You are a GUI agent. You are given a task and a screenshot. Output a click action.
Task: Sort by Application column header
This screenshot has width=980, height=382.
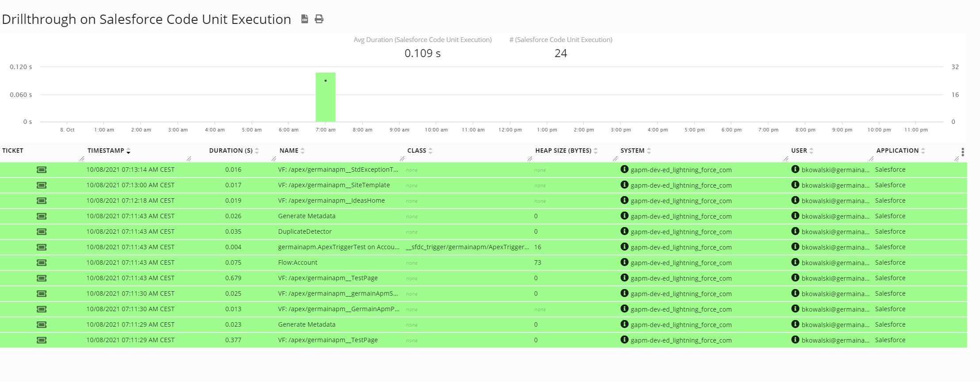[897, 150]
